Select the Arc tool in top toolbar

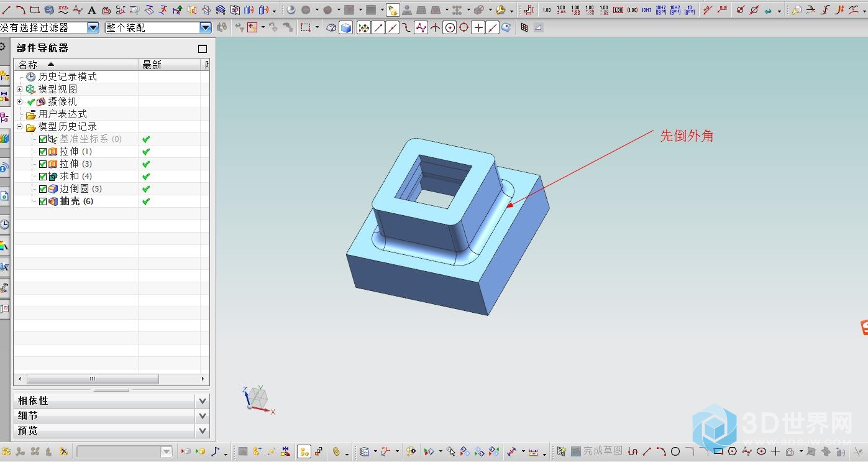[x=21, y=10]
